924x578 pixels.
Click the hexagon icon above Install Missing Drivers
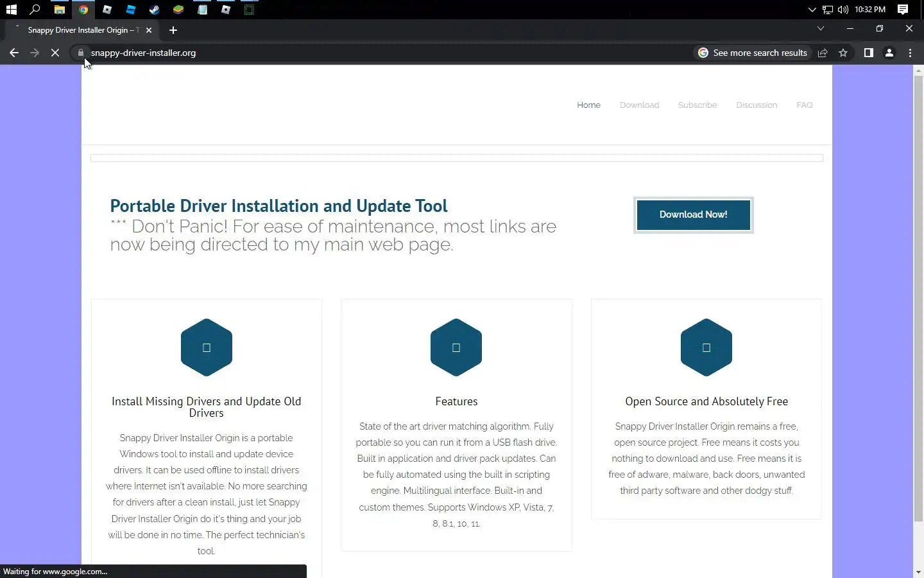pos(207,347)
